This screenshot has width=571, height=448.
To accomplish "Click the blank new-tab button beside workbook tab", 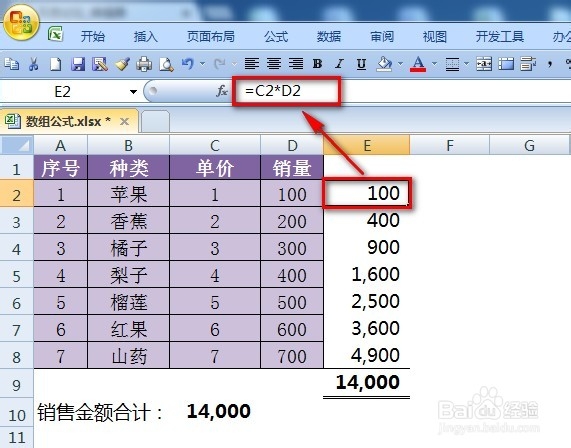I will 155,122.
